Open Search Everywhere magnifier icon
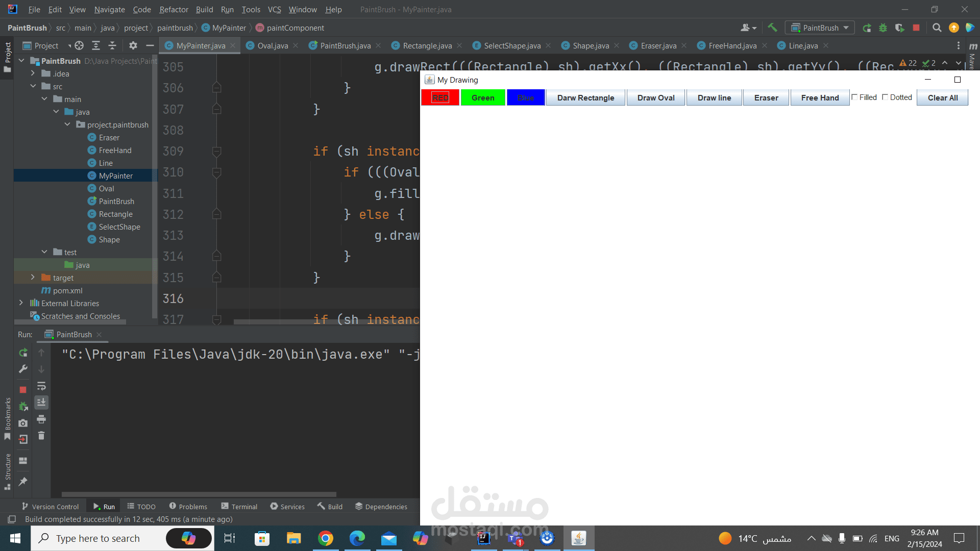Image resolution: width=980 pixels, height=551 pixels. click(x=937, y=28)
